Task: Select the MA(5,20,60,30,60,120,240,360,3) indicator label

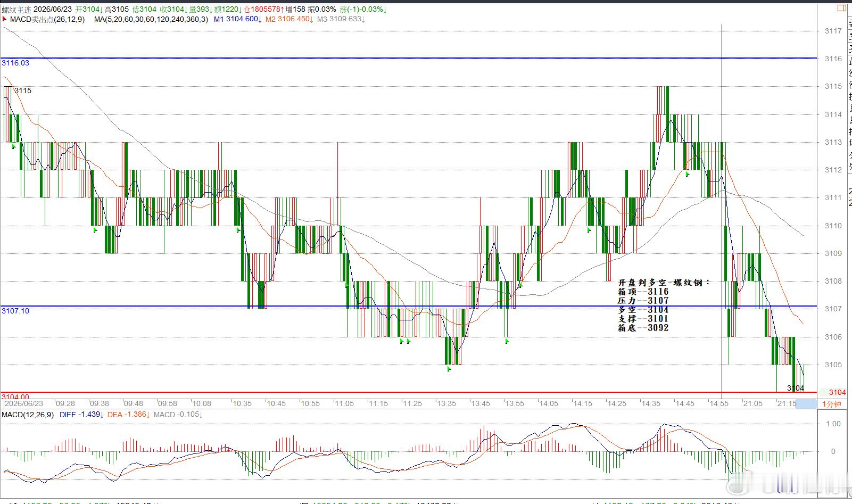Action: pos(151,19)
